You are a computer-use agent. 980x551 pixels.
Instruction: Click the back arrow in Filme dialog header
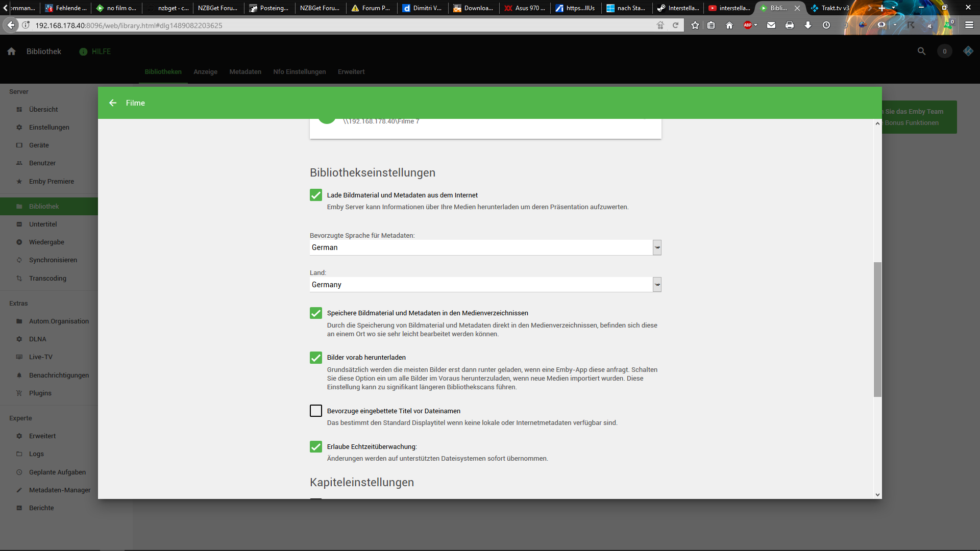[x=113, y=103]
